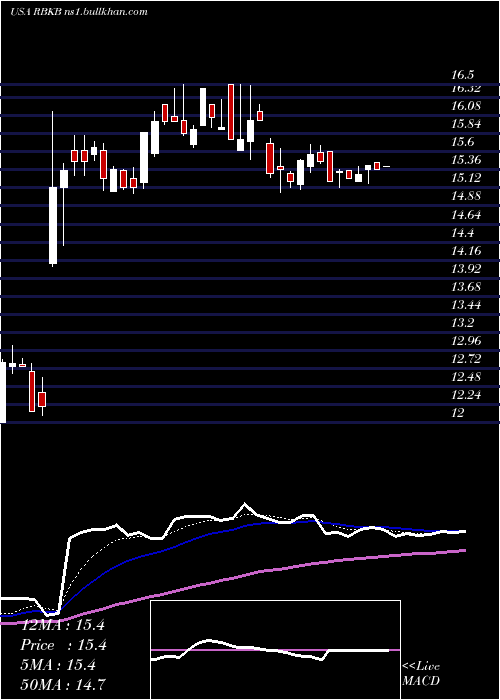Select the 13.92 price axis label
This screenshot has height=700, width=500.
(x=466, y=269)
